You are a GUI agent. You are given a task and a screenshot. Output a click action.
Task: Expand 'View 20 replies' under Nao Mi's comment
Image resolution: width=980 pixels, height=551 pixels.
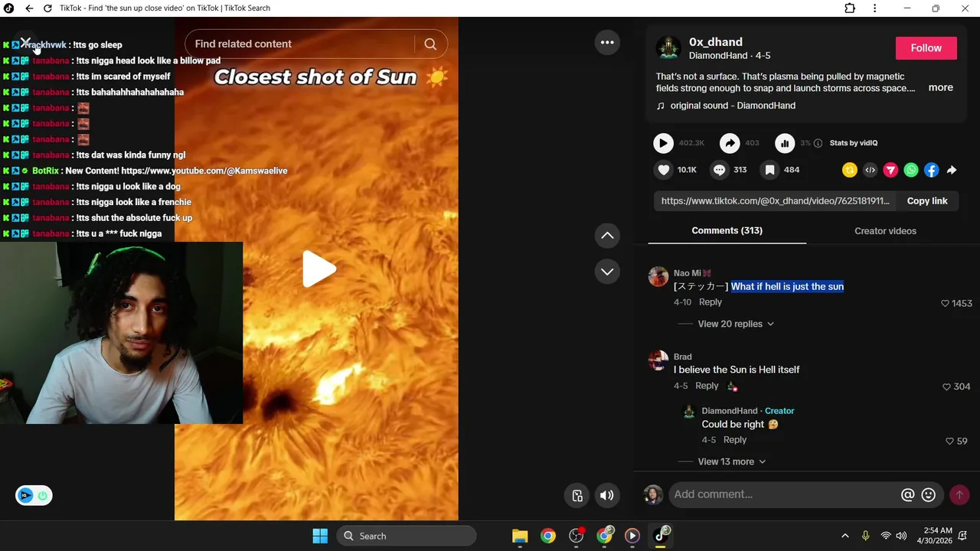tap(736, 324)
